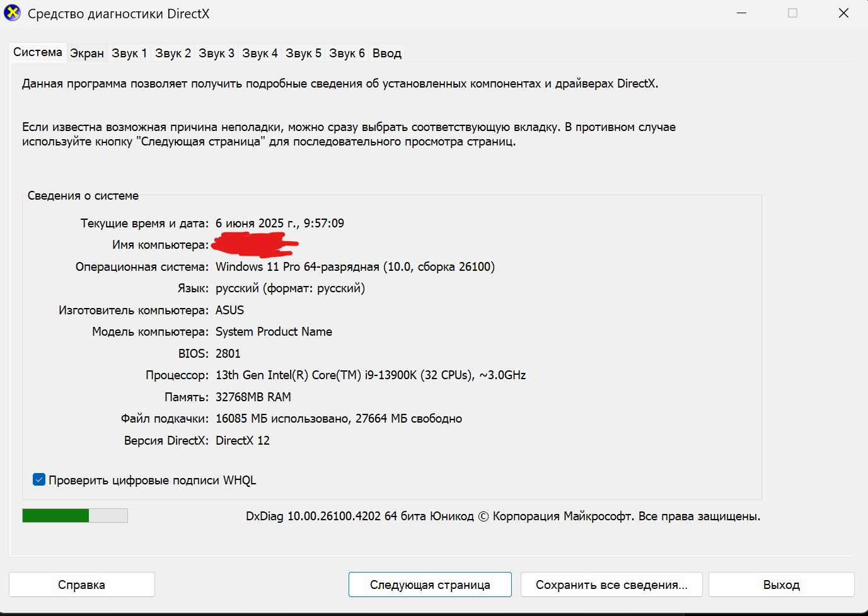868x616 pixels.
Task: Click the Windows 11 Pro operating system value
Action: pos(355,267)
